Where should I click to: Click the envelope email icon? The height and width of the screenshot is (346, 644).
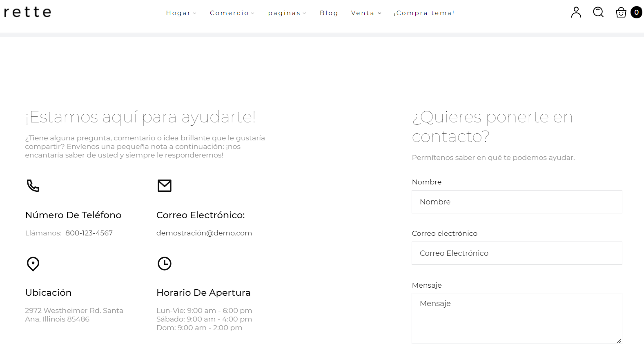click(165, 186)
